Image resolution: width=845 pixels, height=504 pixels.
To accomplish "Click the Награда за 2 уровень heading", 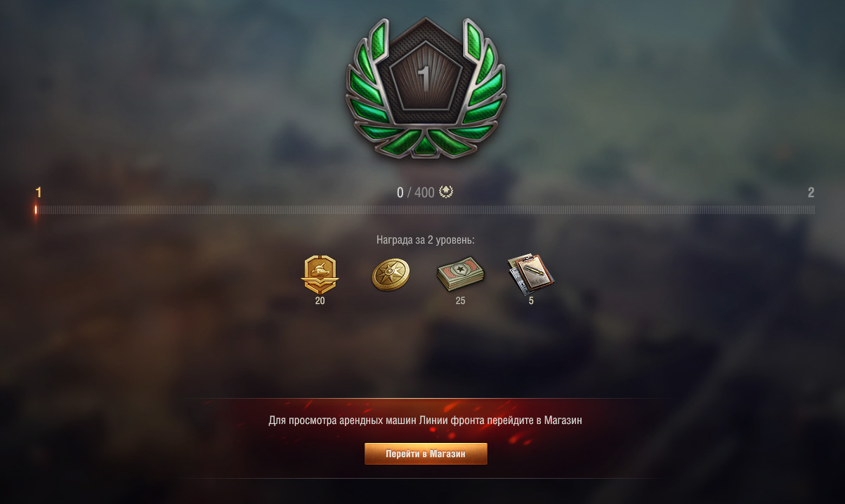I will [x=426, y=239].
